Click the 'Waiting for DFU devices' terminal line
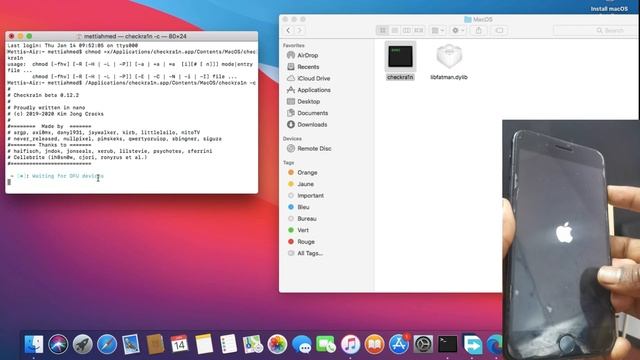This screenshot has height=360, width=640. tap(57, 176)
